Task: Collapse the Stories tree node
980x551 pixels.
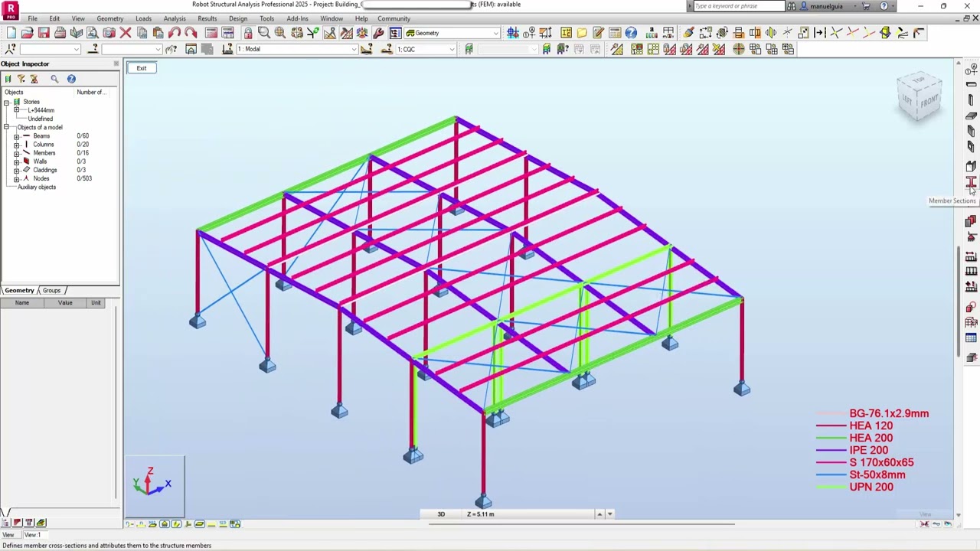Action: point(6,102)
